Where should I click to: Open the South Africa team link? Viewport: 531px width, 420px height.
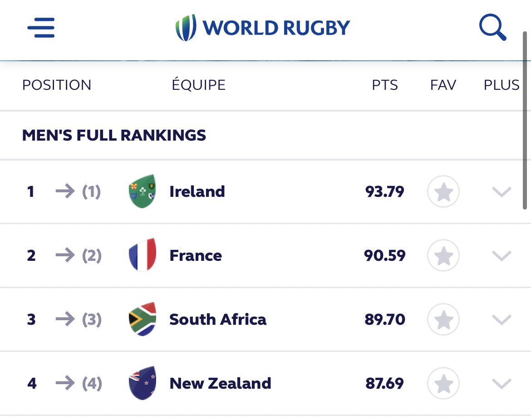[218, 319]
